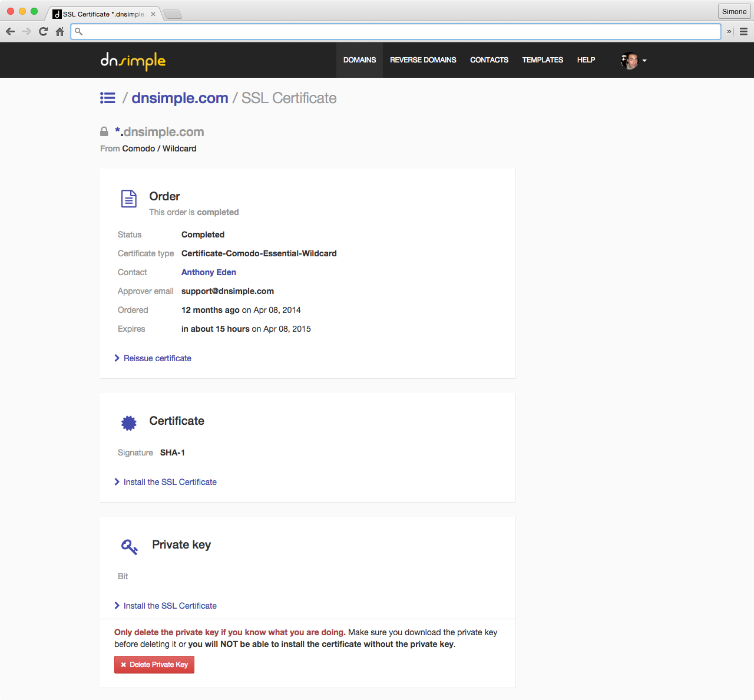Expand the account dropdown caret
Viewport: 754px width, 700px height.
pyautogui.click(x=644, y=61)
